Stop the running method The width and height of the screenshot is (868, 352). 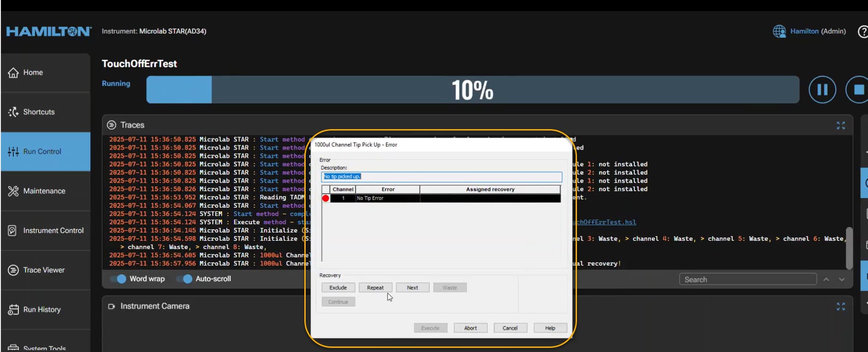pyautogui.click(x=857, y=90)
